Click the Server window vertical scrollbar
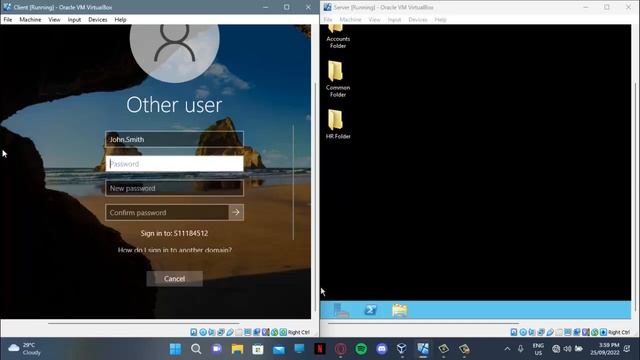The image size is (640, 360). (635, 196)
